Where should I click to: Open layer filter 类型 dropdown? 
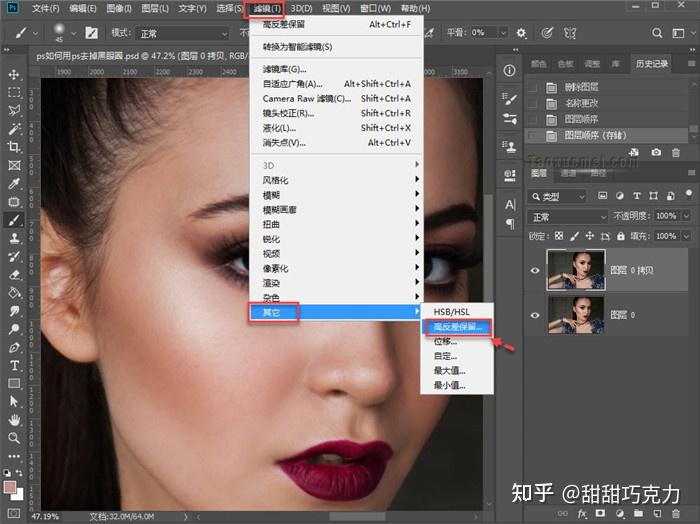pyautogui.click(x=558, y=196)
